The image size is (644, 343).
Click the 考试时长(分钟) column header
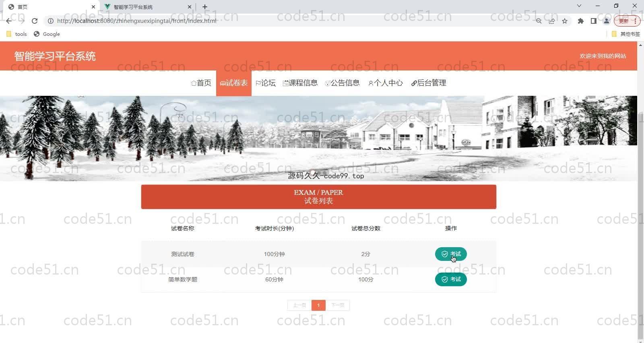pyautogui.click(x=275, y=228)
